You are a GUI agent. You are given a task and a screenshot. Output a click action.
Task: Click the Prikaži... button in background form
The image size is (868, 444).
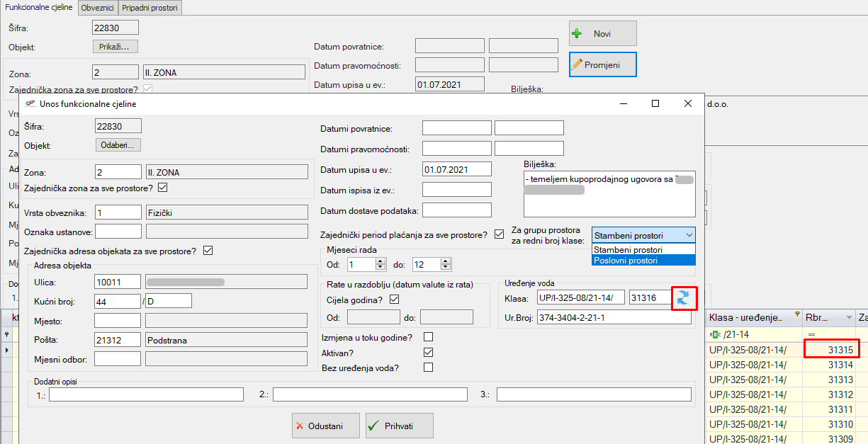coord(115,47)
